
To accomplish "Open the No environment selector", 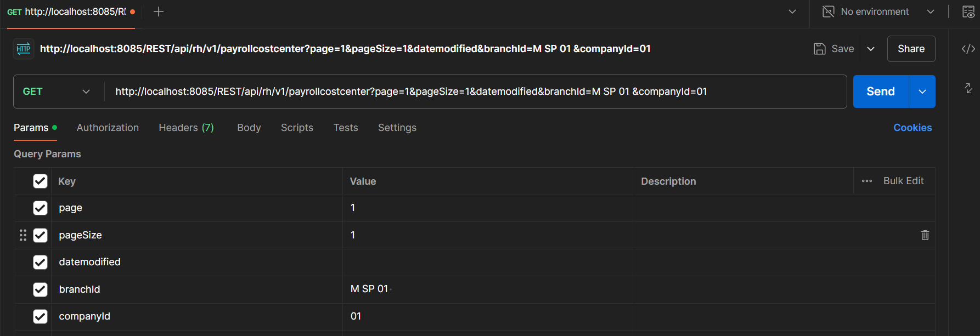I will [878, 12].
